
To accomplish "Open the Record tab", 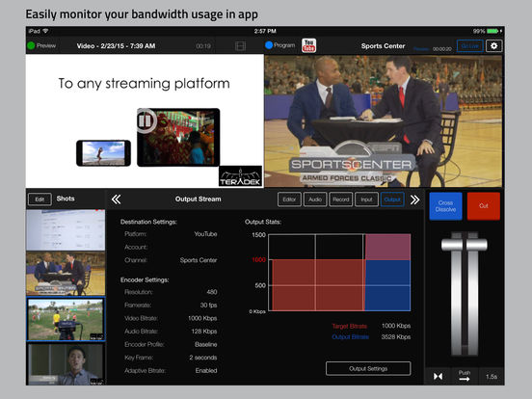I will [341, 199].
